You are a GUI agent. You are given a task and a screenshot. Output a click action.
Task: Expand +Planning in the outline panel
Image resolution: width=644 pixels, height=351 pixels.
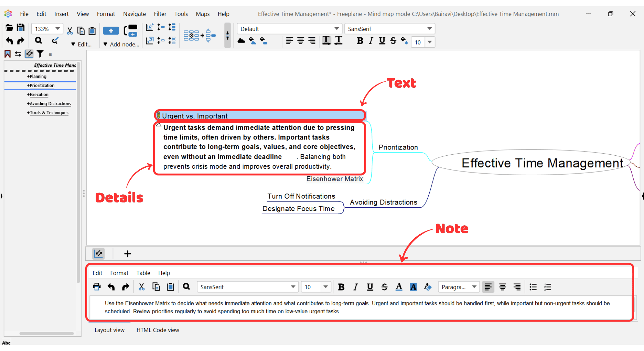pyautogui.click(x=37, y=77)
